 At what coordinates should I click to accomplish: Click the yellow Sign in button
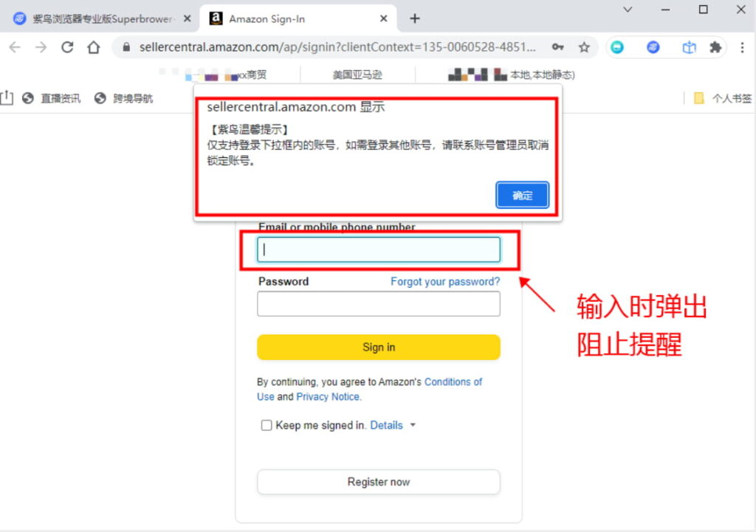378,347
